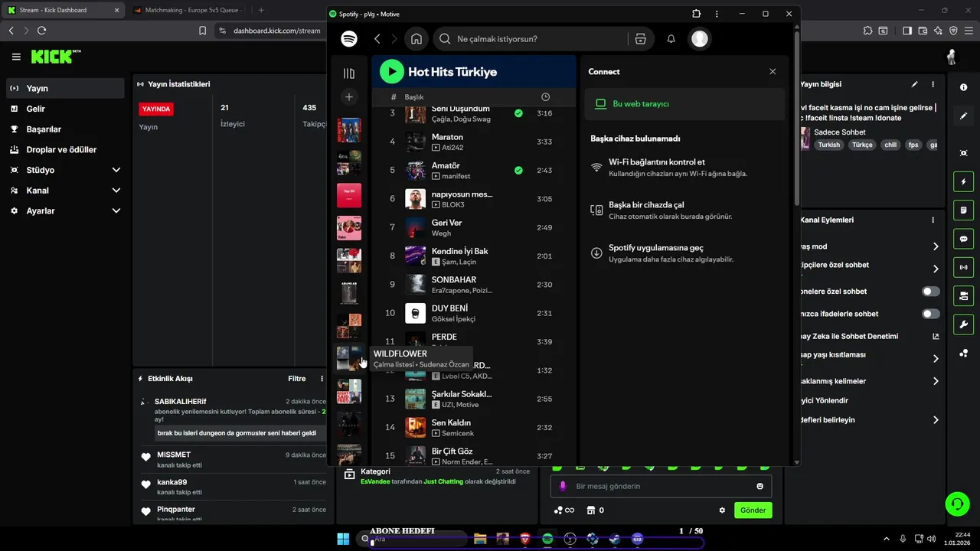The height and width of the screenshot is (551, 980).
Task: Select track Maraton by Ati242
Action: (473, 142)
